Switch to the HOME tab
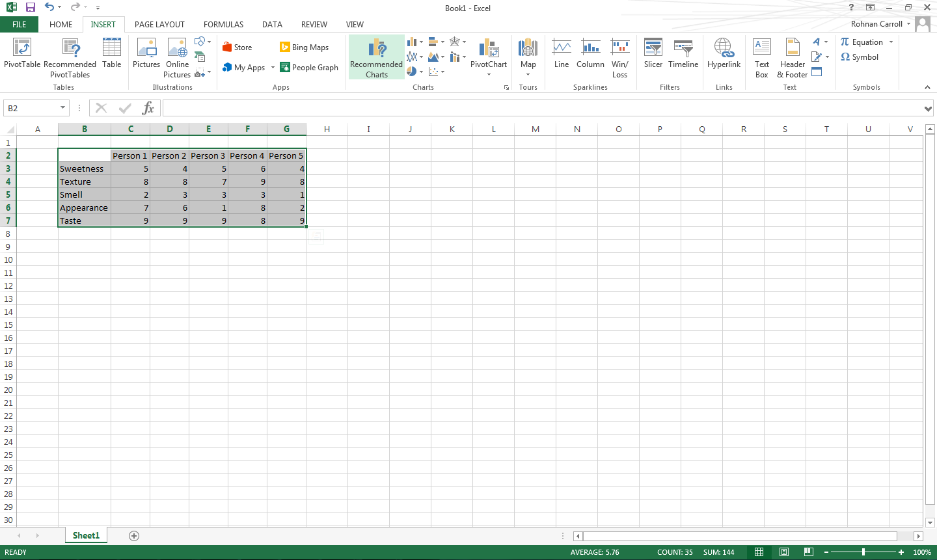 pyautogui.click(x=61, y=25)
